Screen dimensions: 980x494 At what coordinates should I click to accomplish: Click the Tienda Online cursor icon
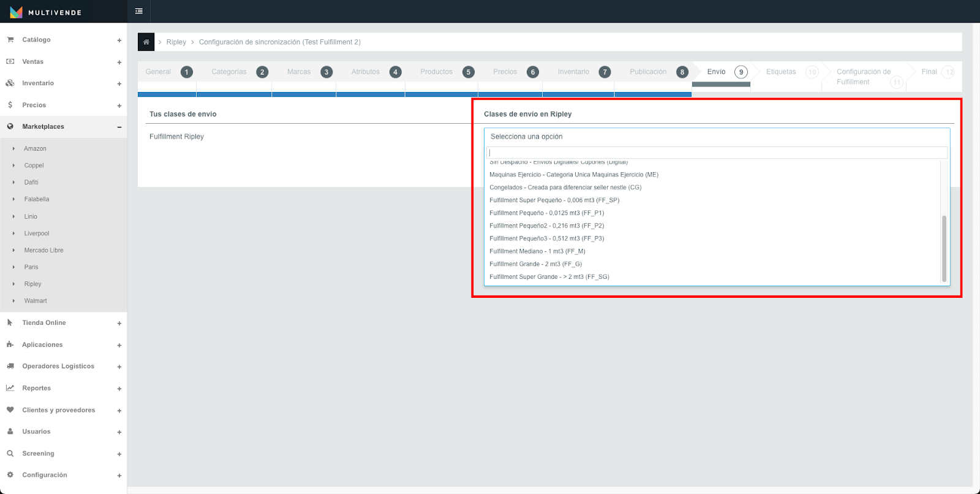[x=10, y=322]
